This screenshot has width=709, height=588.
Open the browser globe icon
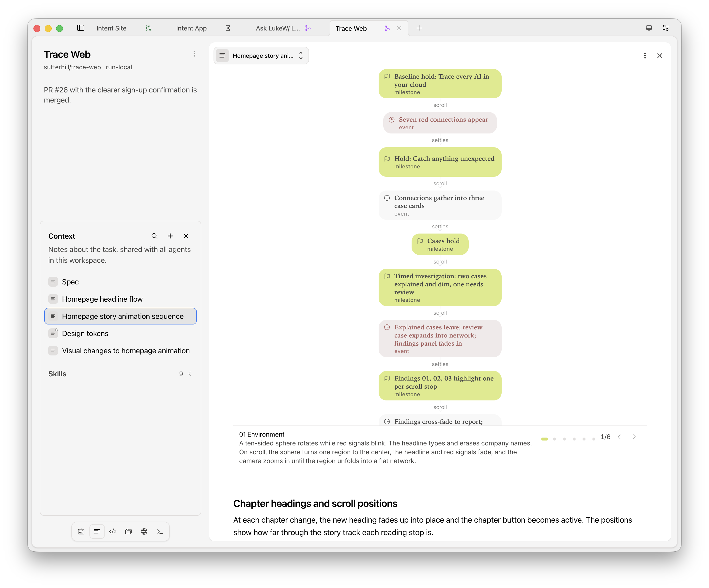tap(144, 532)
